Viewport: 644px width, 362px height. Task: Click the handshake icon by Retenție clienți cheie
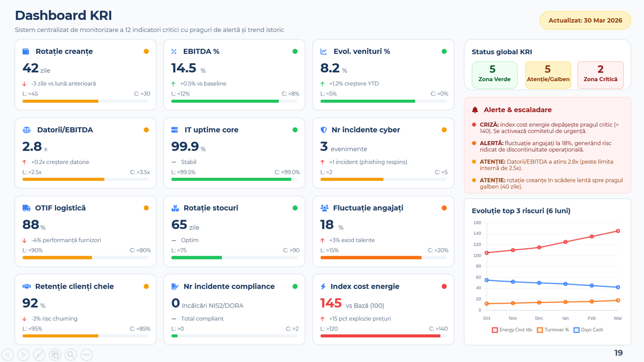point(27,286)
